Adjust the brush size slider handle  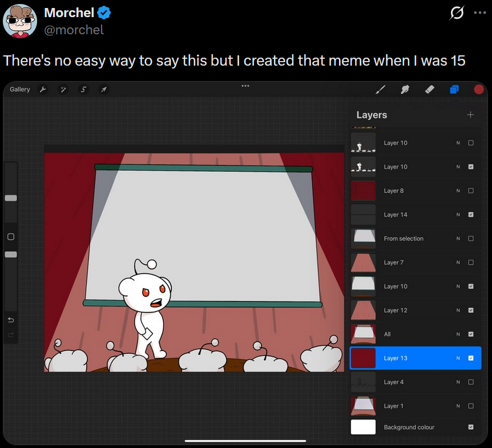[x=11, y=198]
